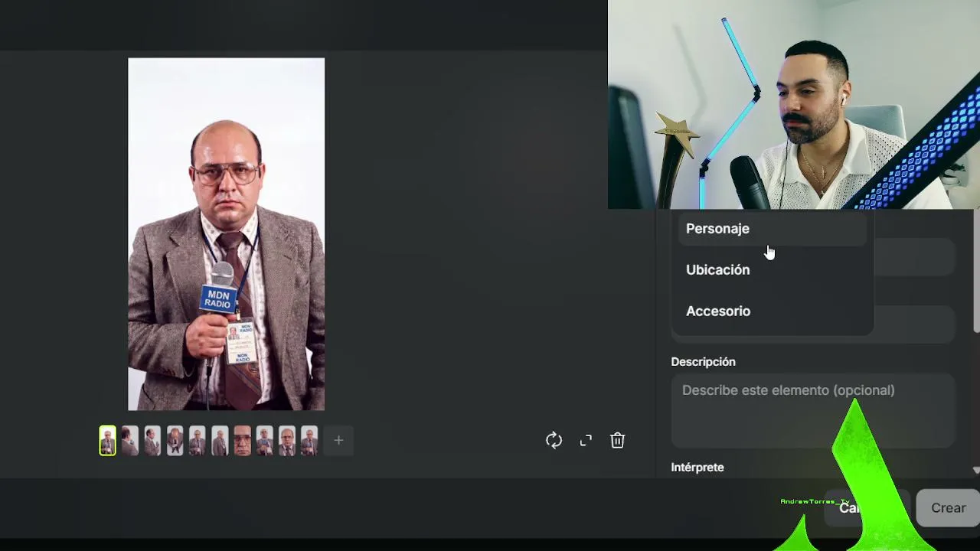Click the partly hidden Cancel button beside Crear

(x=866, y=508)
